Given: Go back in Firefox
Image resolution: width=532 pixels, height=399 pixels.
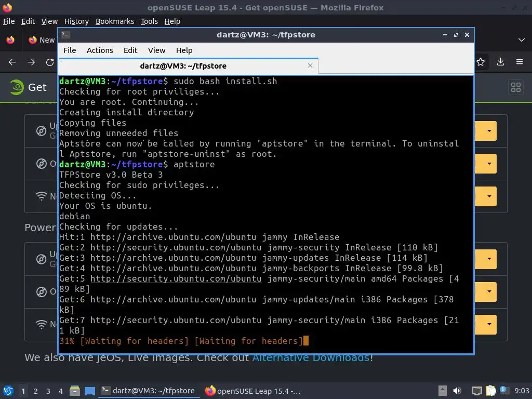Looking at the screenshot, I should (x=12, y=62).
